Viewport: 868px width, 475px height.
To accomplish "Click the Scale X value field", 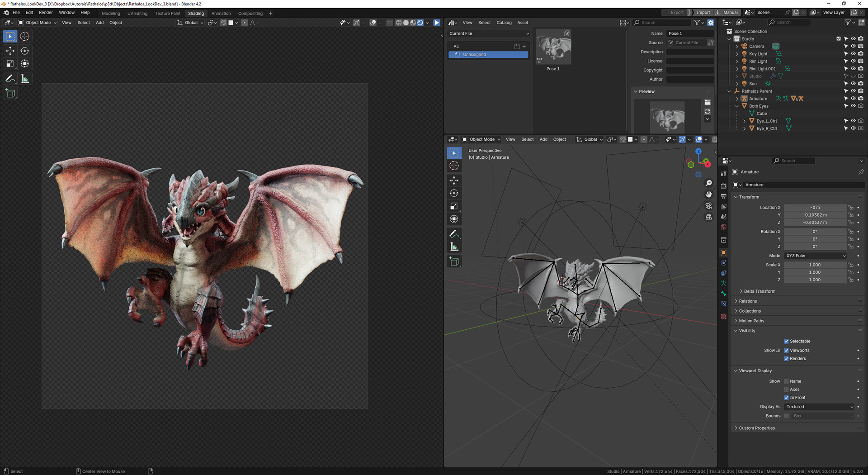I will click(815, 265).
